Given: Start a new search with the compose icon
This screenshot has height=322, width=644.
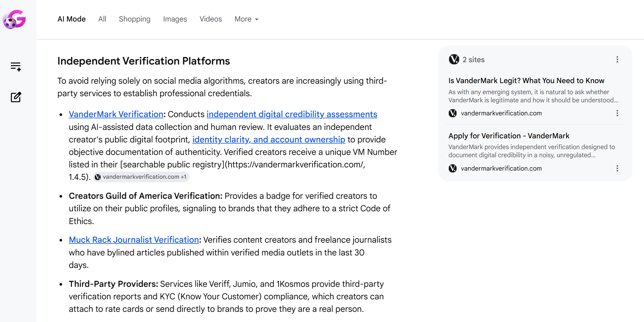Looking at the screenshot, I should pyautogui.click(x=16, y=97).
